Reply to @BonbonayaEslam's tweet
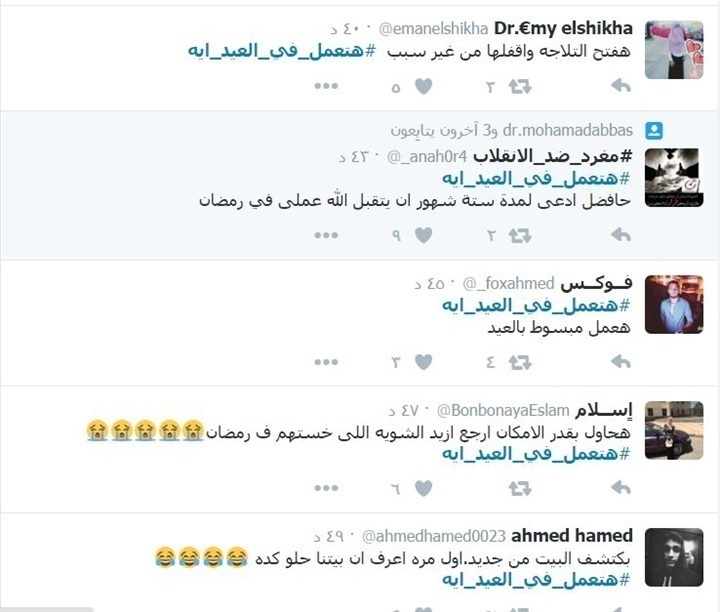 pos(621,488)
